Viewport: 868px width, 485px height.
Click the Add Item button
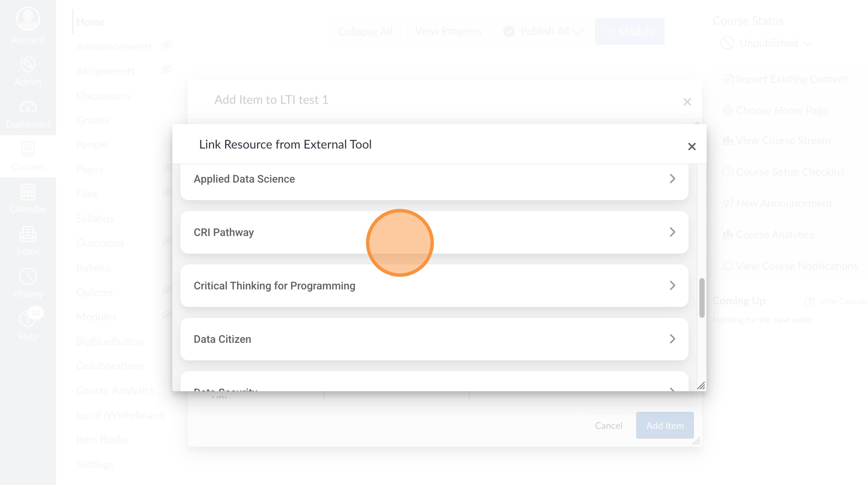[665, 425]
